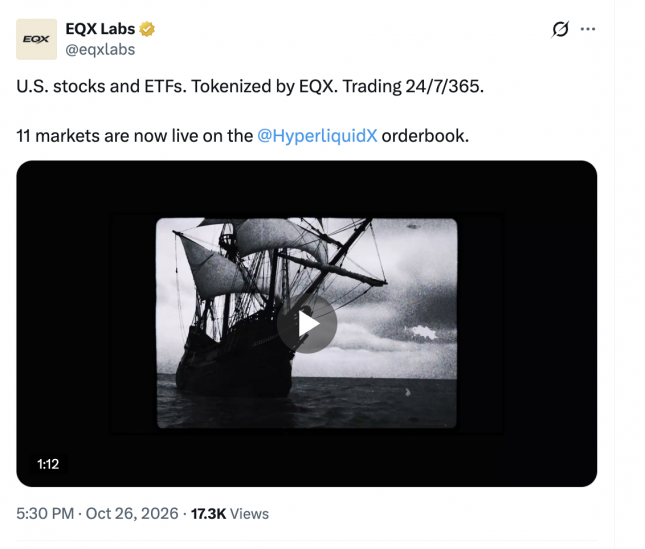Click the 'U.S. stocks and ETFs' sentence
Screen dimensions: 645x549
point(101,86)
